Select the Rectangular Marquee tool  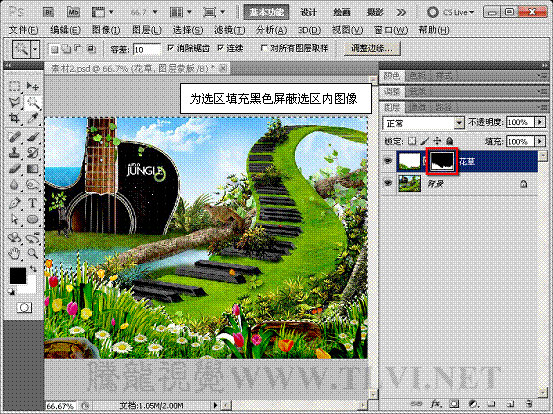pyautogui.click(x=14, y=86)
